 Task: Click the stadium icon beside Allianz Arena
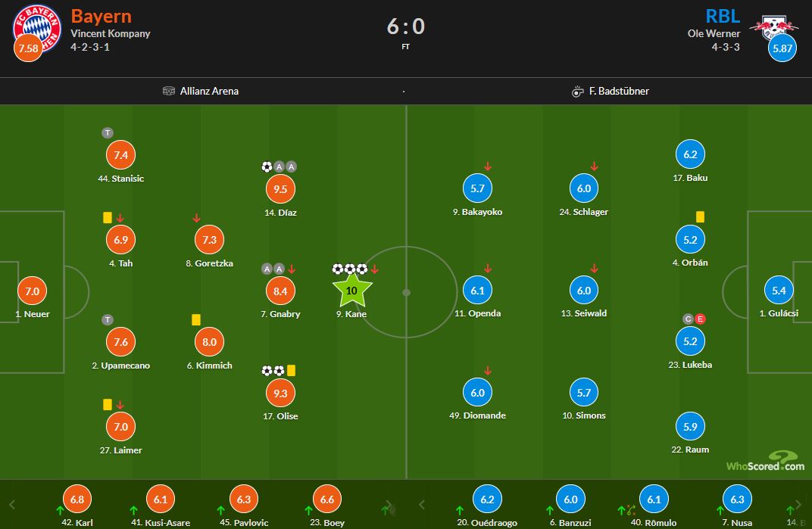pyautogui.click(x=169, y=91)
